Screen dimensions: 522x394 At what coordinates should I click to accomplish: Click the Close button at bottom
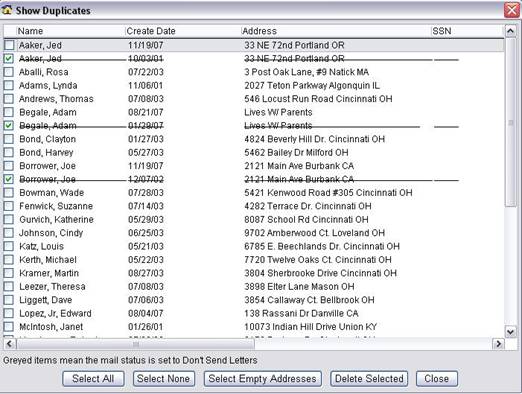click(x=437, y=379)
